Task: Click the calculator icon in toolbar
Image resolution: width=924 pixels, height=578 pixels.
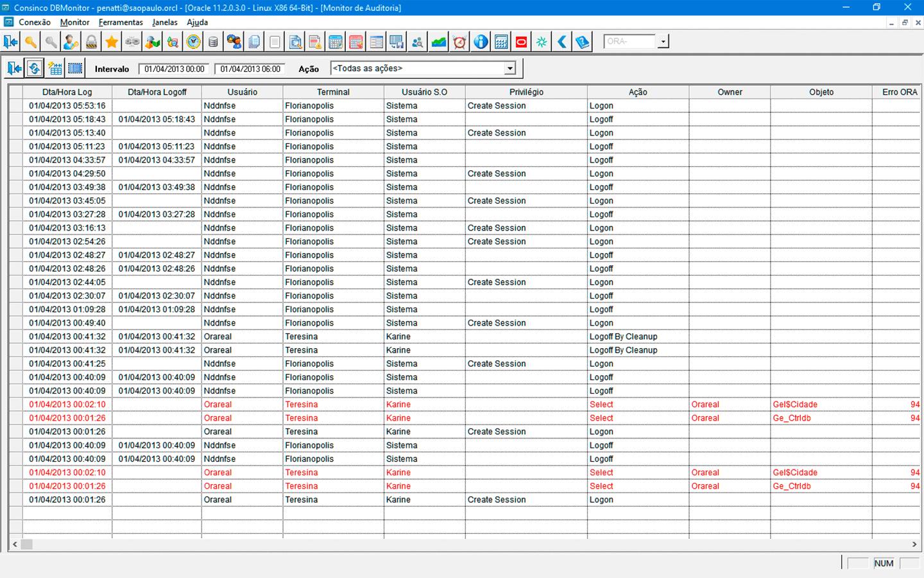Action: tap(501, 42)
